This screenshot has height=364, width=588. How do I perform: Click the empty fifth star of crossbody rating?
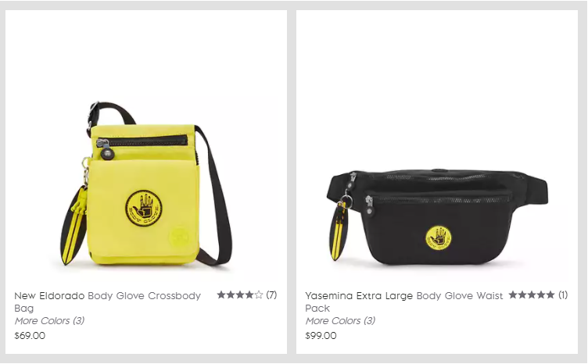(x=259, y=295)
